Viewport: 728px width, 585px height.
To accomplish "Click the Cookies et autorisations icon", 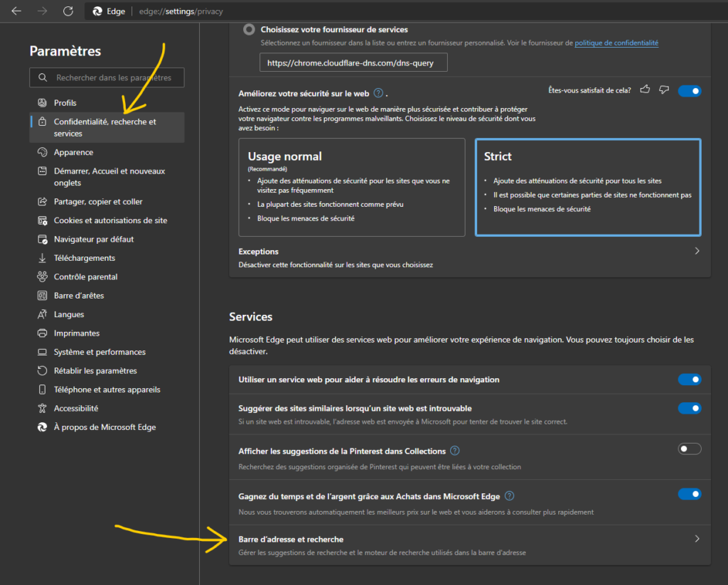I will click(x=42, y=220).
